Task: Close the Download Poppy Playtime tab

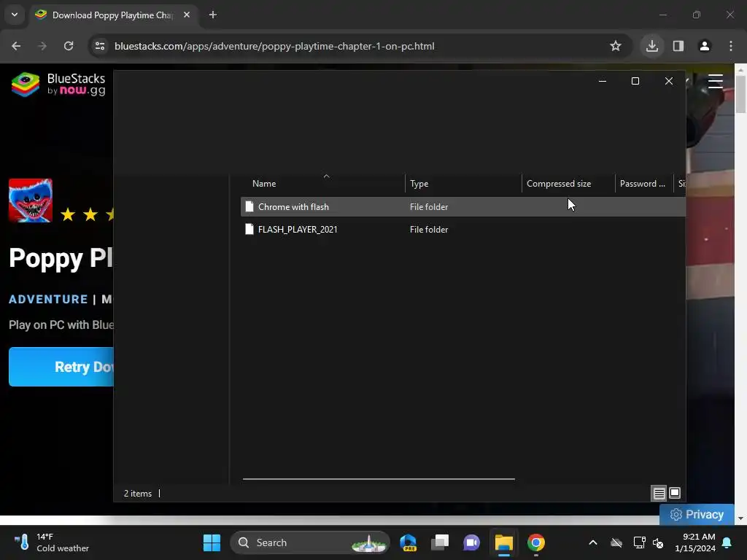Action: [187, 15]
